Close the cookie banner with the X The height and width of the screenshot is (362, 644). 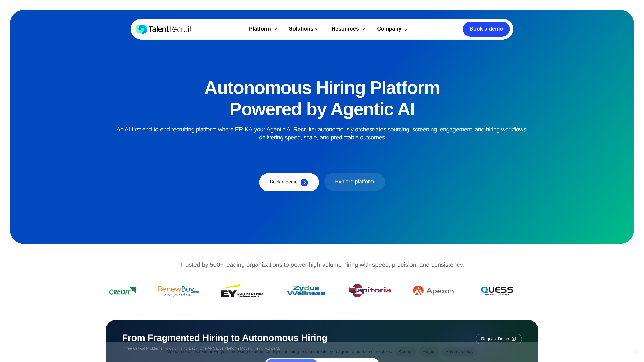[636, 352]
